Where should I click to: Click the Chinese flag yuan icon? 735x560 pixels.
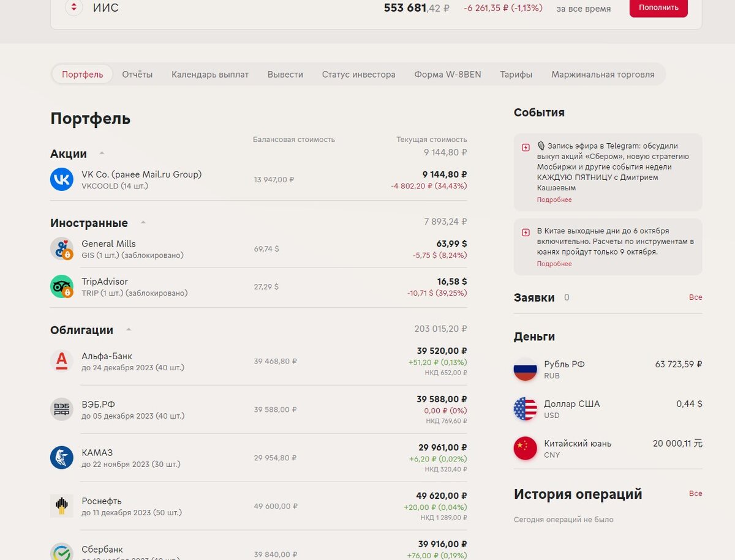526,449
